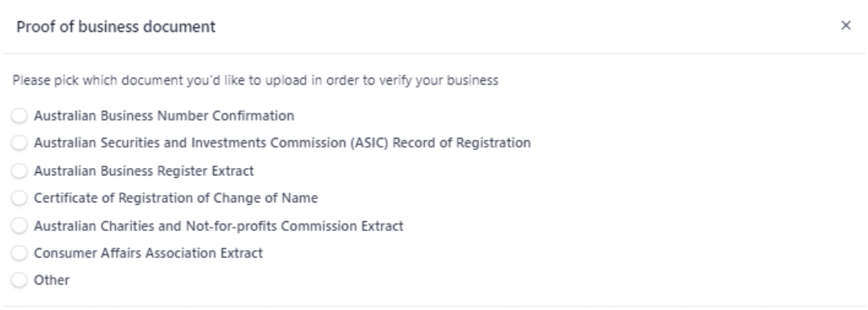Select Australian Charities and Not-for-profits Commission radio button

20,225
